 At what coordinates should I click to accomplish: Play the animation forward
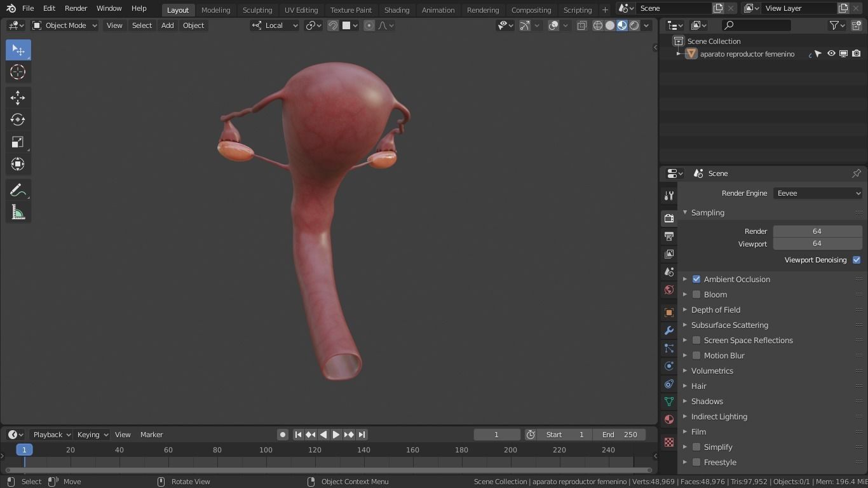tap(336, 435)
